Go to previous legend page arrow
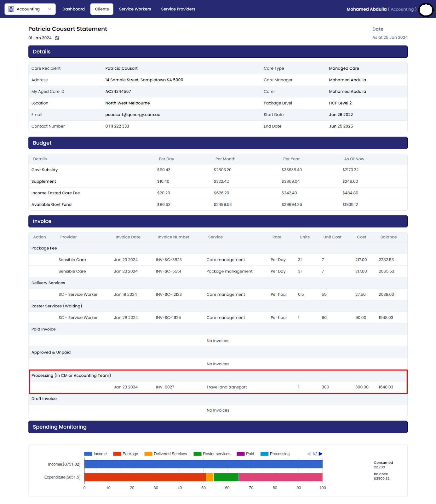 click(308, 454)
